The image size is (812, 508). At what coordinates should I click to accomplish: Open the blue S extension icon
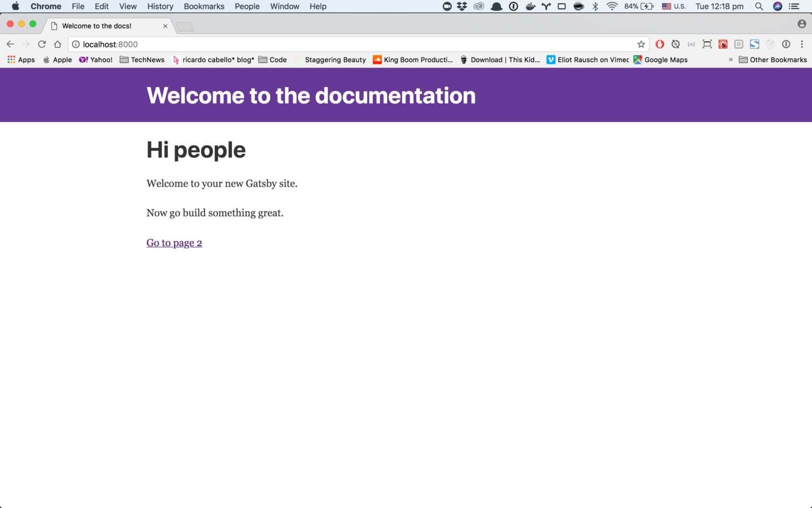pyautogui.click(x=755, y=44)
